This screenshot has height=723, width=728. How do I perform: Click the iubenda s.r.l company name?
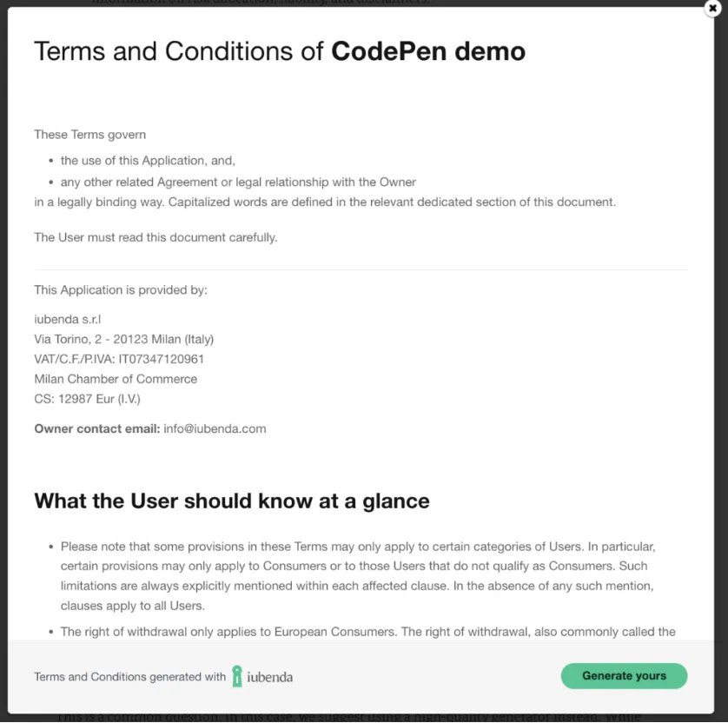coord(68,320)
